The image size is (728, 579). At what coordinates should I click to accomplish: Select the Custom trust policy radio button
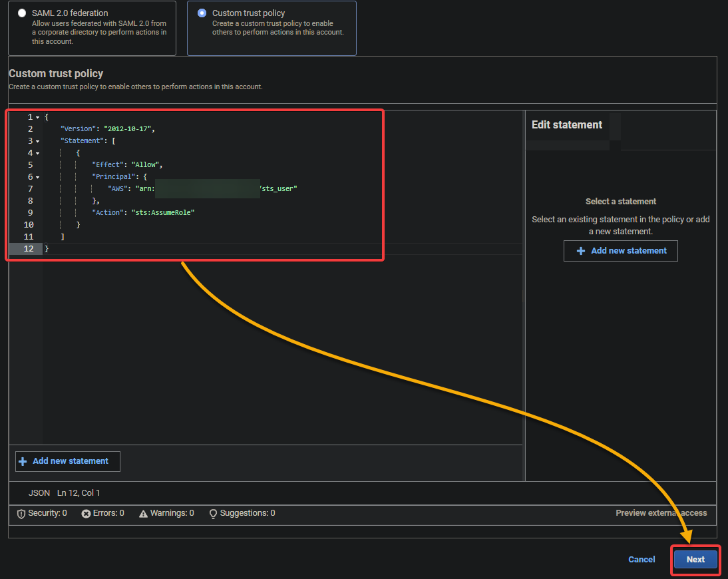(x=202, y=13)
